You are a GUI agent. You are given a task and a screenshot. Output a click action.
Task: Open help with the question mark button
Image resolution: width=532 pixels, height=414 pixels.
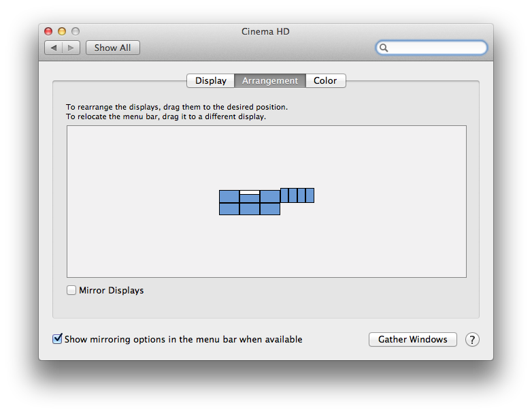pos(472,339)
